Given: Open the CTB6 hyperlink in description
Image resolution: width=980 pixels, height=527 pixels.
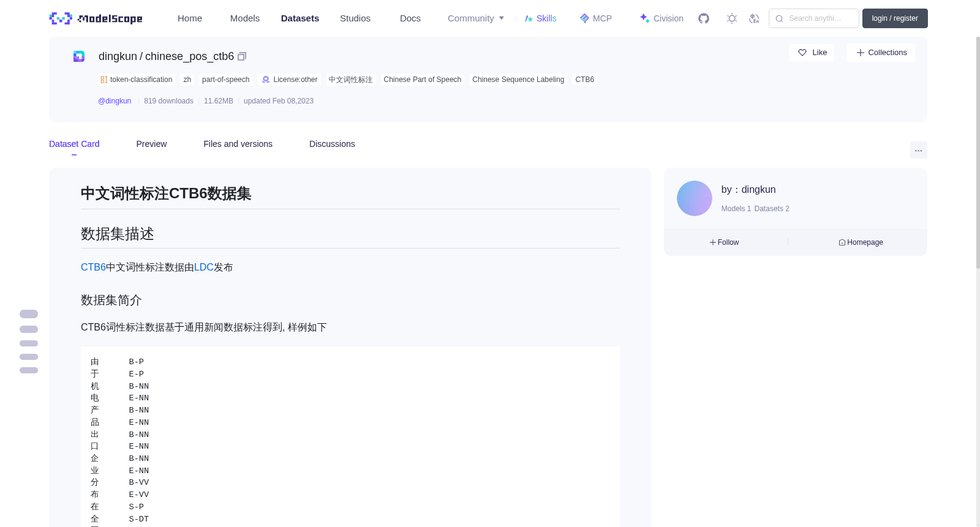Looking at the screenshot, I should click(93, 267).
